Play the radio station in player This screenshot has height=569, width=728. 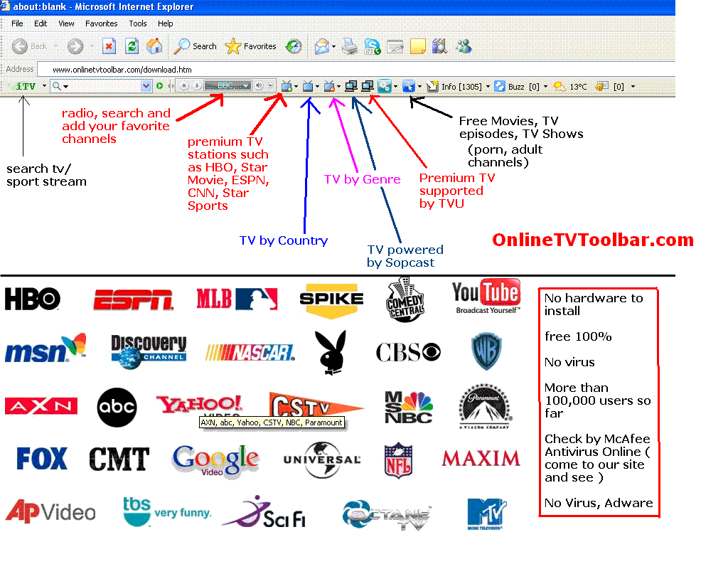[x=197, y=86]
